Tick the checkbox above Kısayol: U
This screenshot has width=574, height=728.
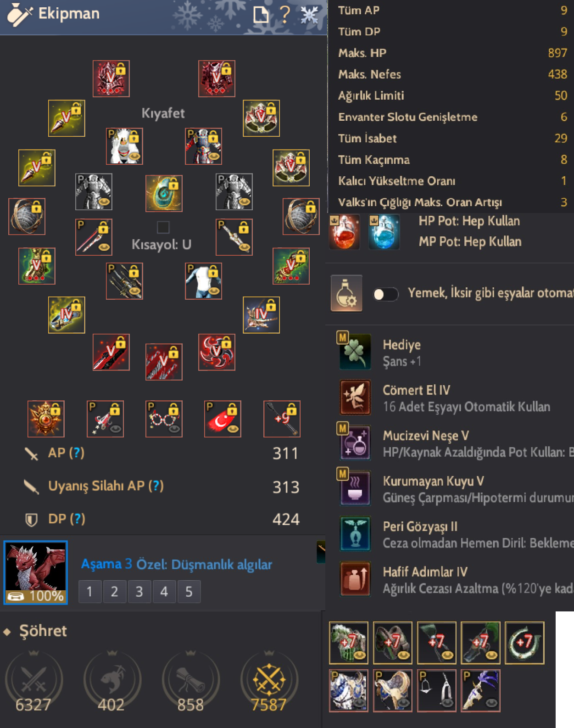point(163,227)
